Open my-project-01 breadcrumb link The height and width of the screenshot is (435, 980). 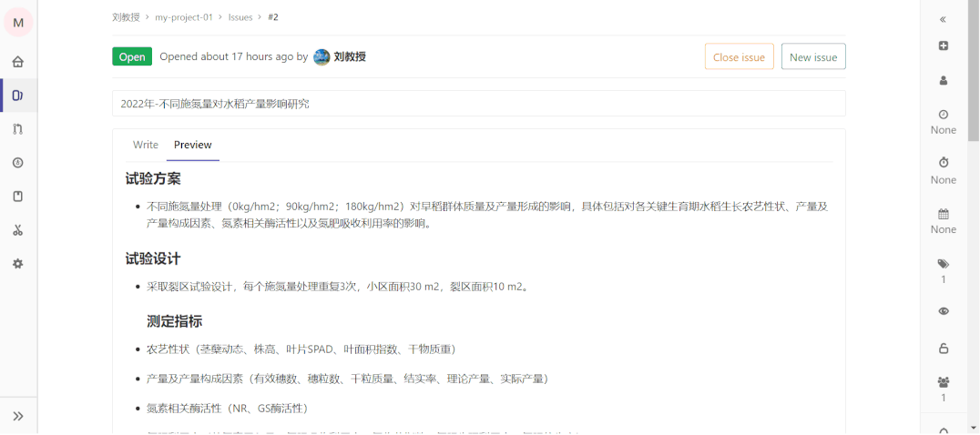(x=184, y=17)
